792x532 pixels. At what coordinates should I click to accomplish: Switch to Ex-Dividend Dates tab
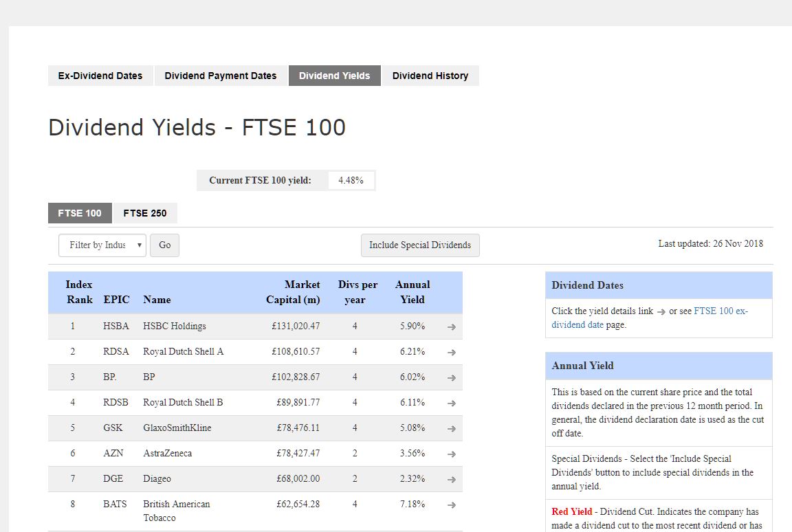100,76
